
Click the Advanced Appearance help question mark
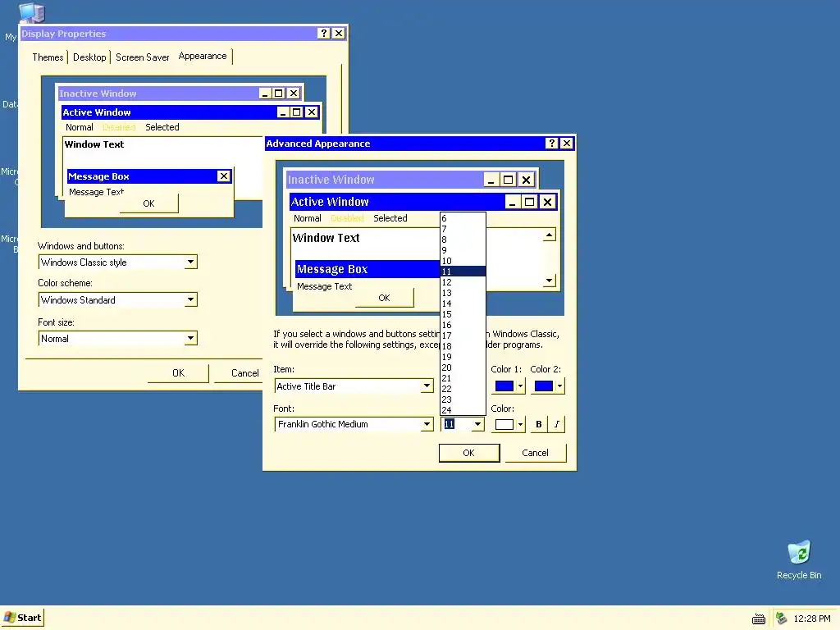(551, 143)
